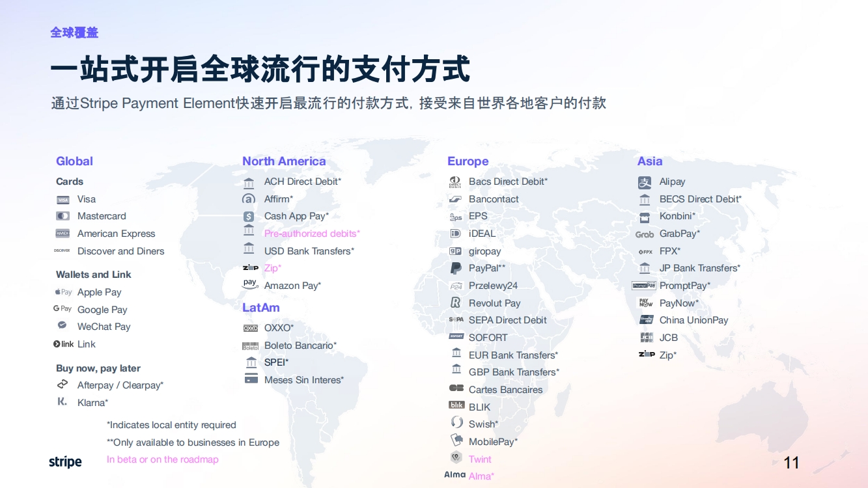Click the Konbini store icon

pos(645,217)
